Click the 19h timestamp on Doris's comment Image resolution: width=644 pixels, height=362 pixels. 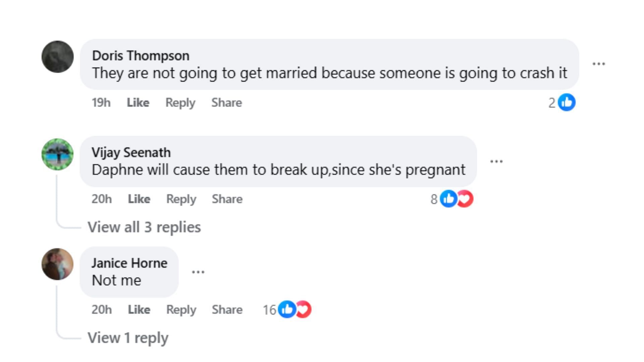pyautogui.click(x=101, y=103)
